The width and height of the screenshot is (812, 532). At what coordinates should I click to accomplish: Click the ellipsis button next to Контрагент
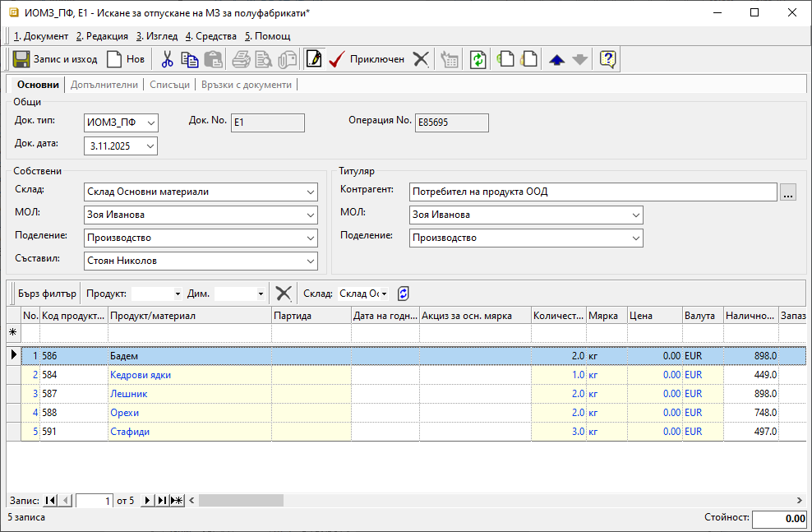pyautogui.click(x=788, y=192)
